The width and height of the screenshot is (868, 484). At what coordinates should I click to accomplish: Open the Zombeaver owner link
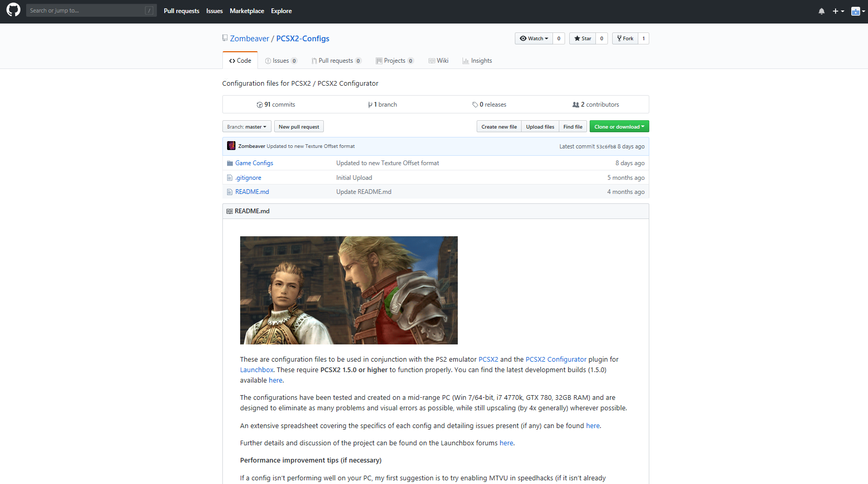coord(250,39)
